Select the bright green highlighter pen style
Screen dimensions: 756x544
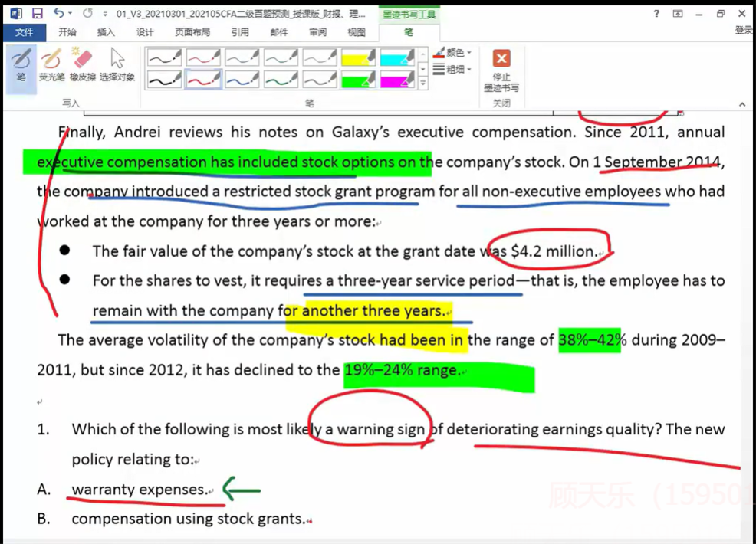point(358,79)
